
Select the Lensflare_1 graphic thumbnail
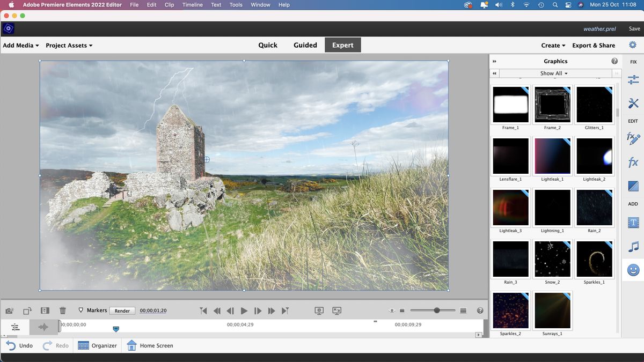(x=510, y=156)
